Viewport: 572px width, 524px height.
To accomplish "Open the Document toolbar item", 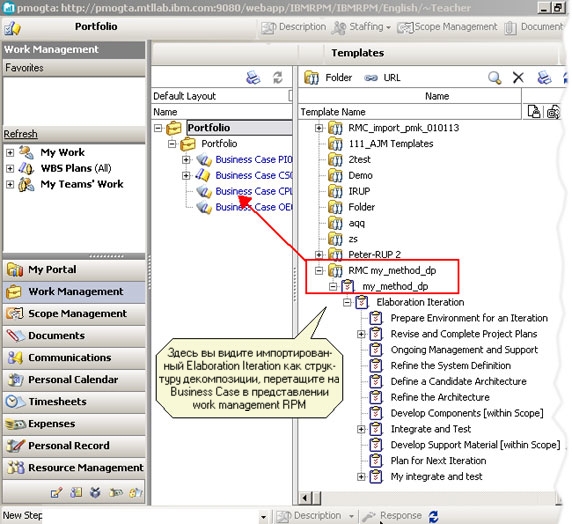I will click(x=534, y=27).
